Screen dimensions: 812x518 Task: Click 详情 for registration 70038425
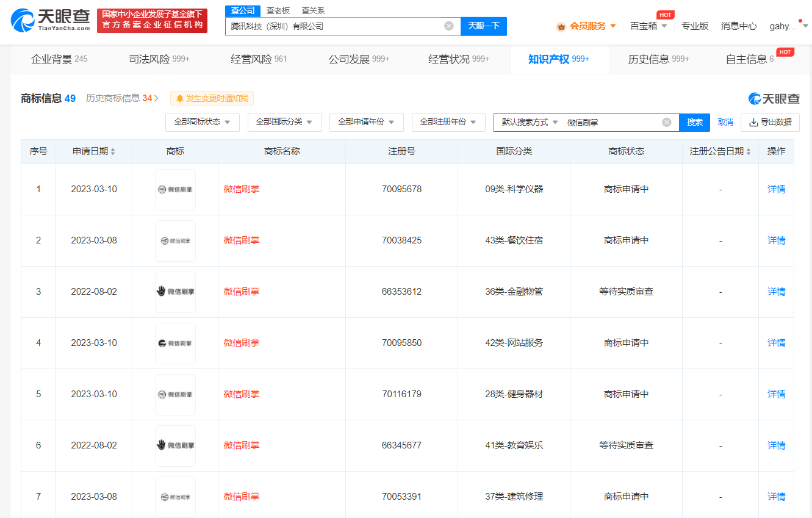pyautogui.click(x=776, y=240)
